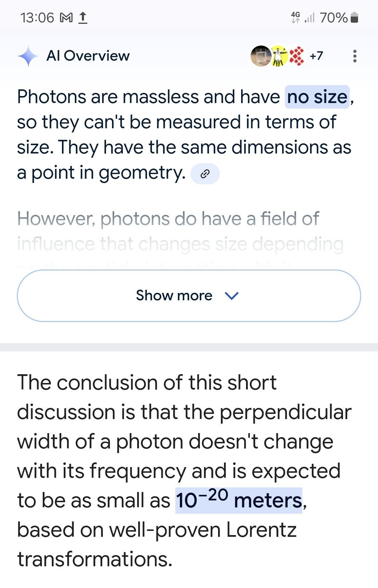Tap the 13:06 clock in status bar
This screenshot has width=378, height=588.
(x=37, y=18)
